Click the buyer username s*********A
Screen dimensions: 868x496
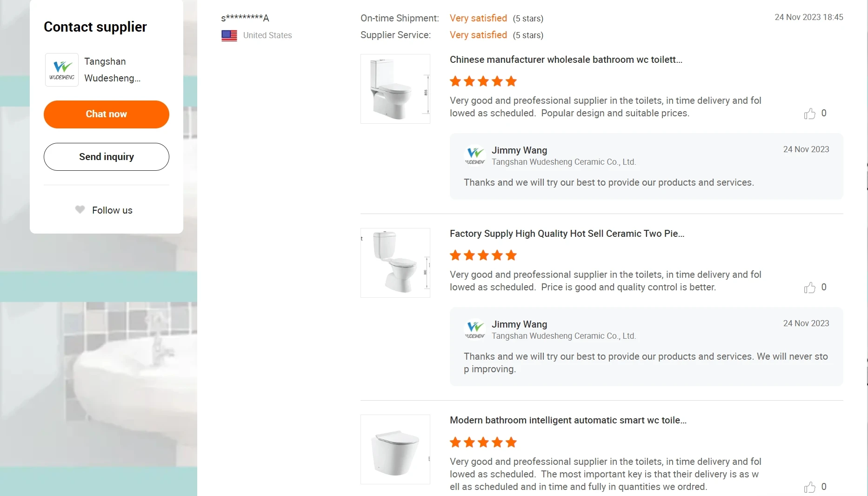(245, 18)
